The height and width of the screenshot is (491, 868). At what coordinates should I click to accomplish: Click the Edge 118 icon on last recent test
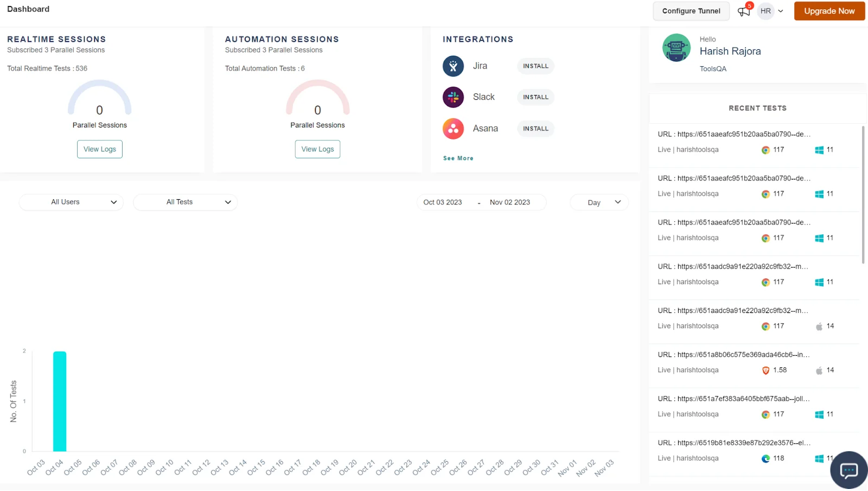pyautogui.click(x=765, y=458)
